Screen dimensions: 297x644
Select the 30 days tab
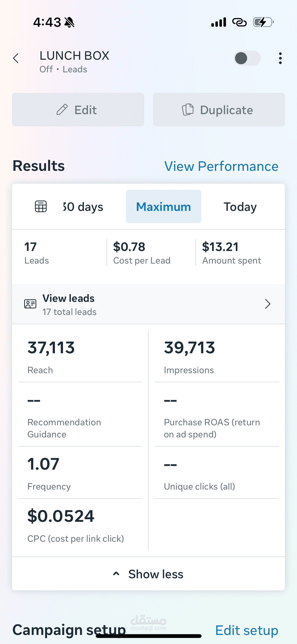[83, 207]
